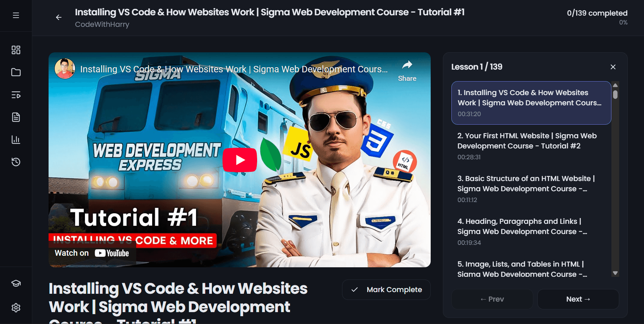Click the back arrow beside course title
Screen dimensions: 644x324
click(59, 17)
